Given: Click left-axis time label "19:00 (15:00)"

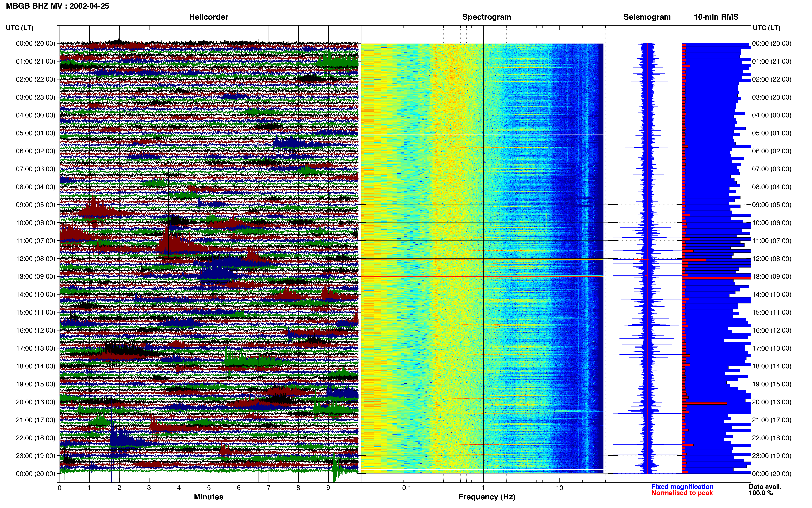Looking at the screenshot, I should [36, 384].
